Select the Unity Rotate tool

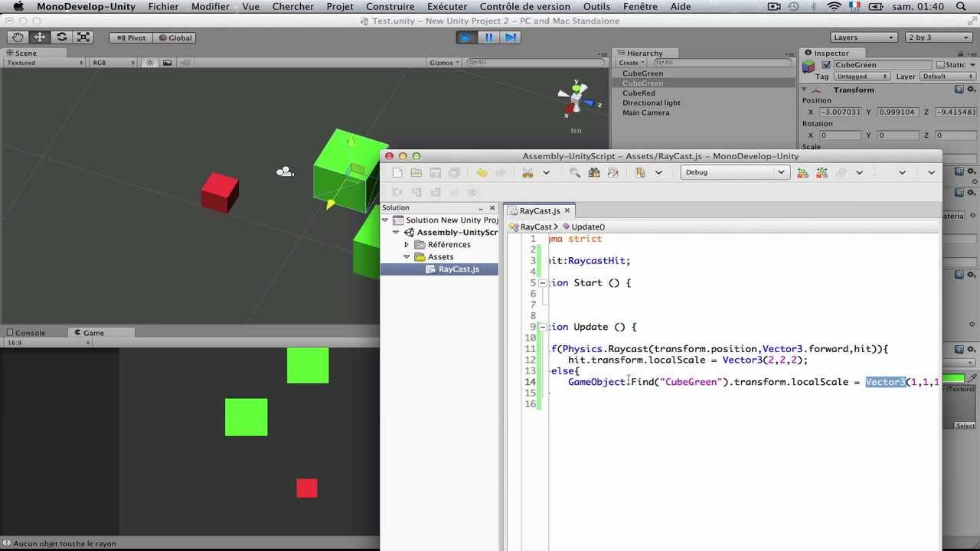pos(61,37)
